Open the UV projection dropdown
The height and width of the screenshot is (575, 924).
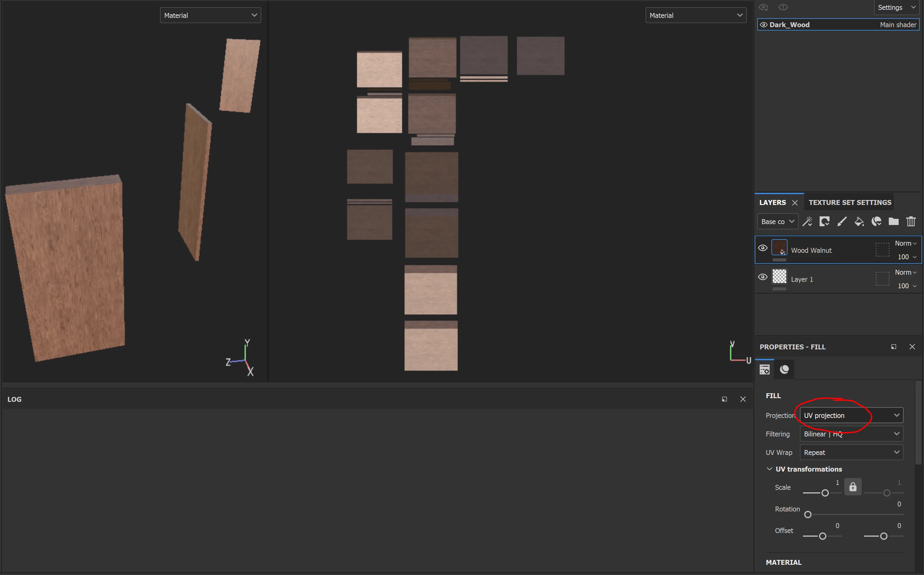[x=851, y=415]
